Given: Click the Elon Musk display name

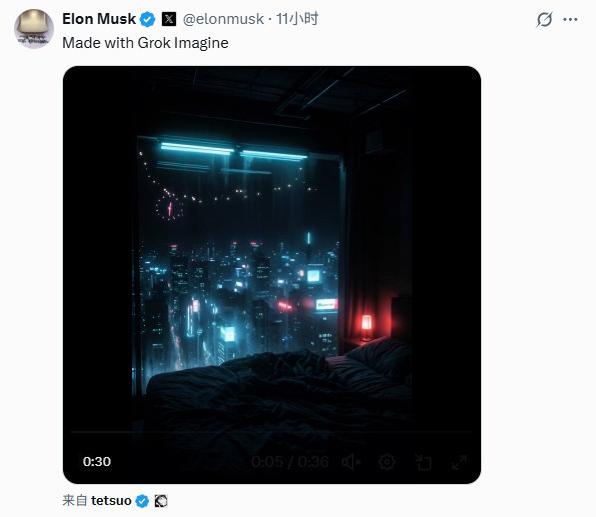Looking at the screenshot, I should click(x=99, y=19).
